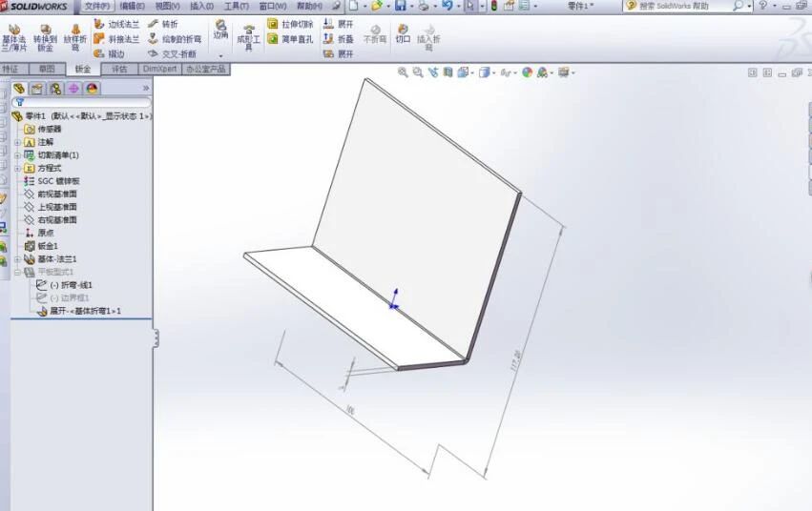Open the 切口 rip tool
This screenshot has height=511, width=812.
pos(403,34)
